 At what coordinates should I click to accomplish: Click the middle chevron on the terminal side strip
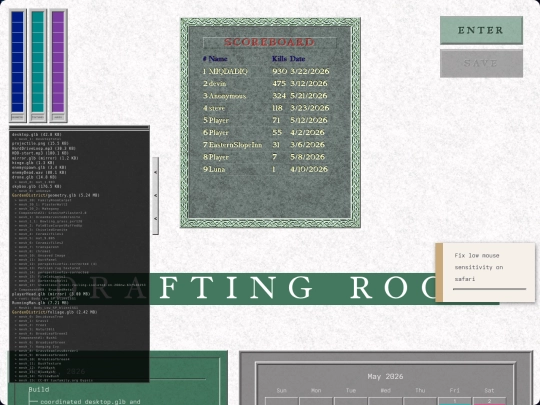click(156, 195)
